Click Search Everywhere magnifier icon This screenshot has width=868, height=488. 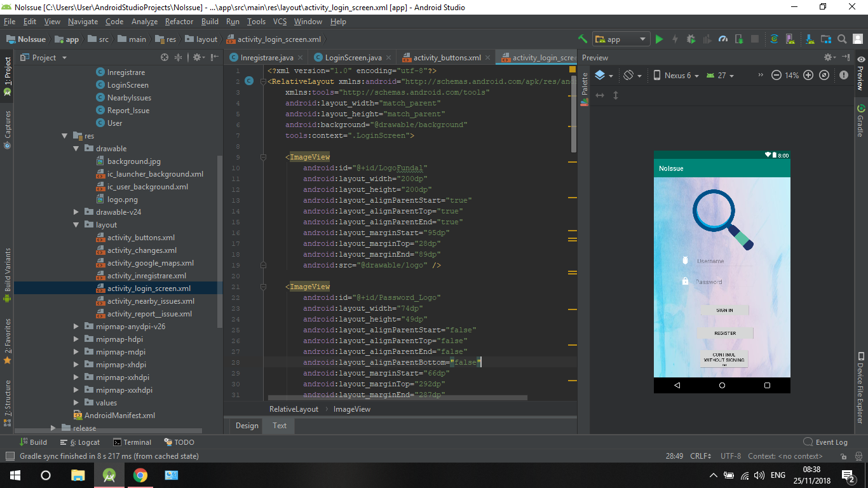coord(841,39)
